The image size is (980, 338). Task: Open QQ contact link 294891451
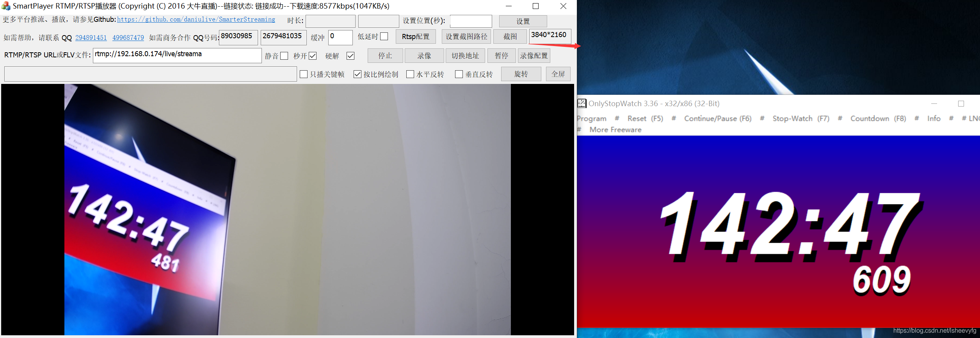[91, 38]
